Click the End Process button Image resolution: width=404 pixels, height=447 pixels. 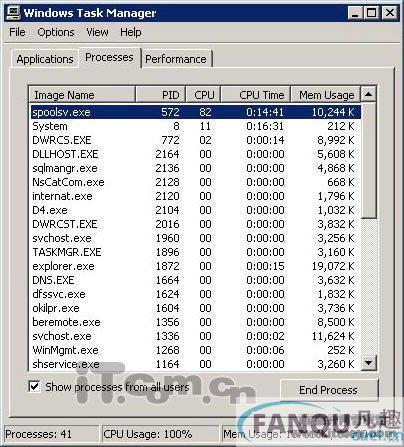coord(329,390)
